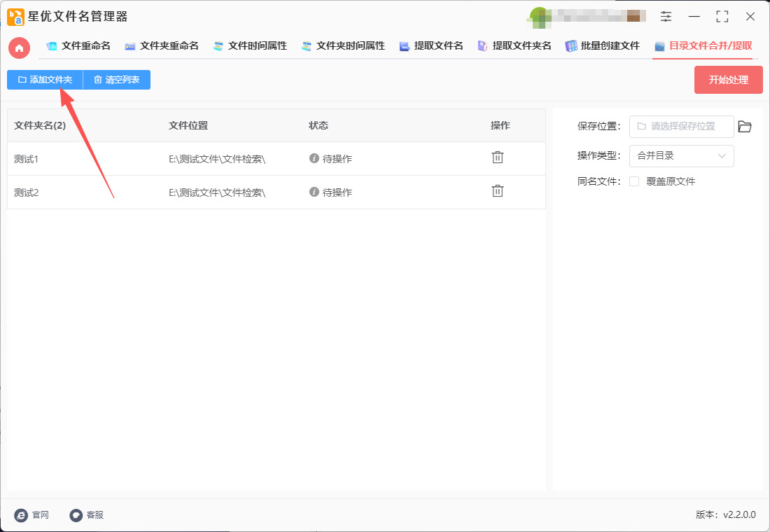Click the 保存位置 path input field
770x532 pixels.
tap(682, 127)
